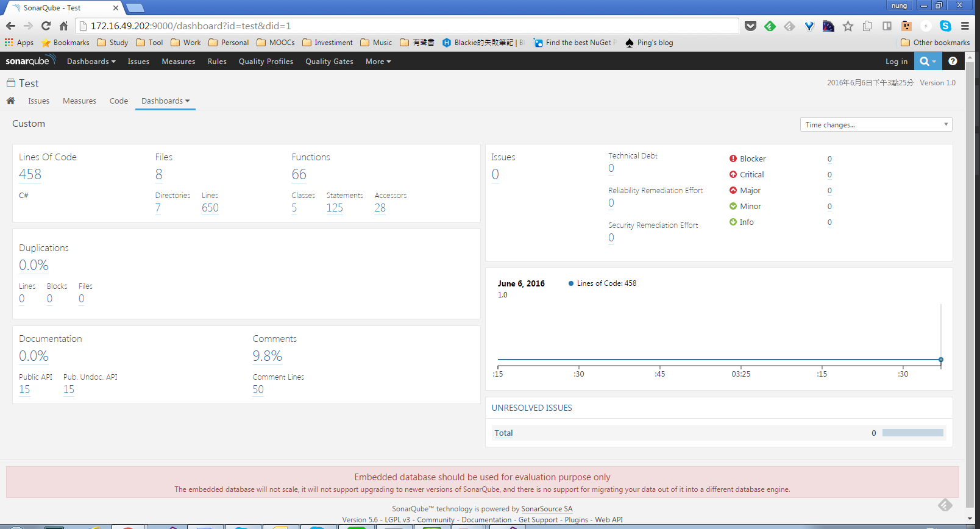
Task: Click the Minor severity icon
Action: (733, 206)
